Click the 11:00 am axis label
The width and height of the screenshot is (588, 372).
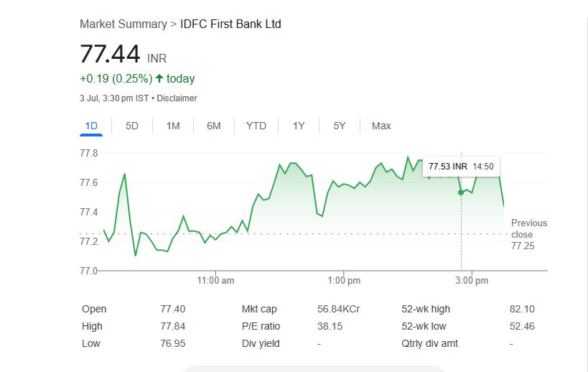tap(216, 280)
